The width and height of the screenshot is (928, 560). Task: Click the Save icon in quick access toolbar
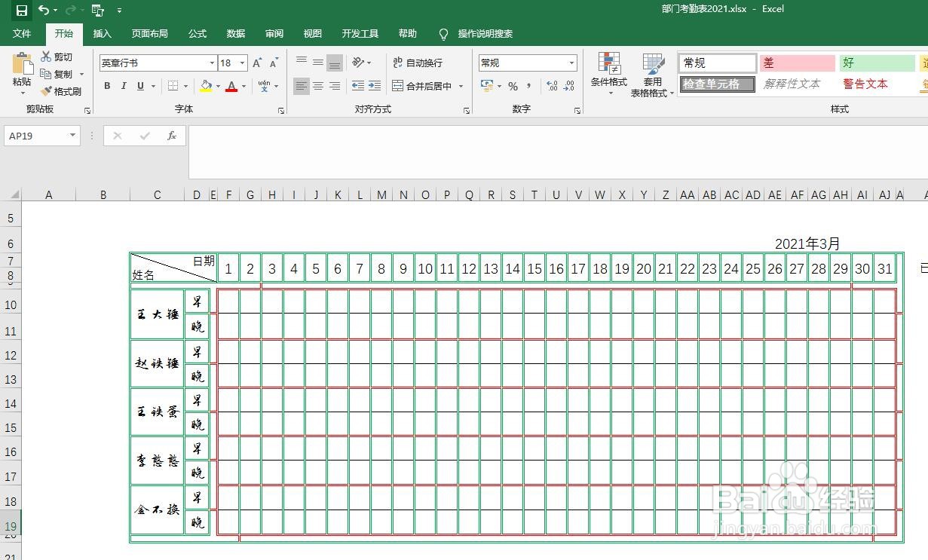coord(21,10)
